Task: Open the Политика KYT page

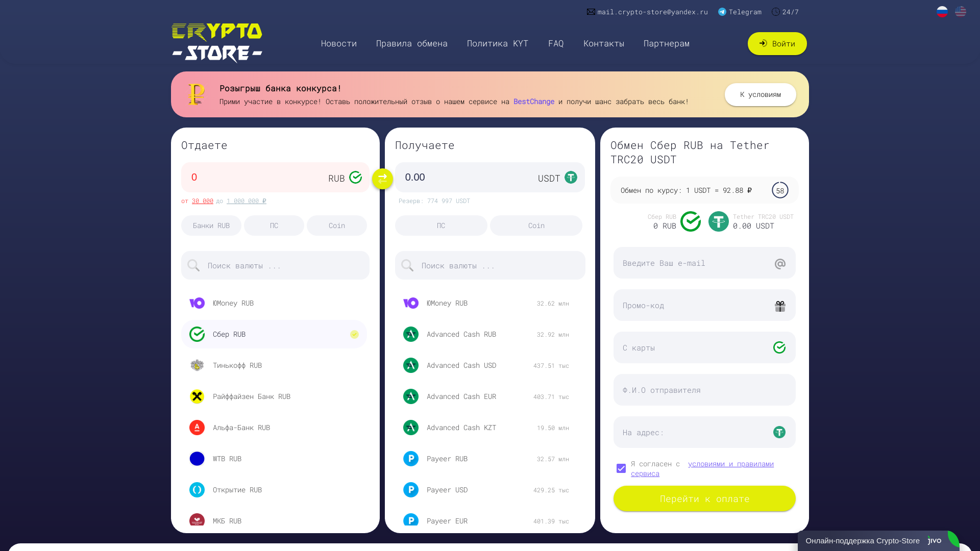Action: [498, 43]
